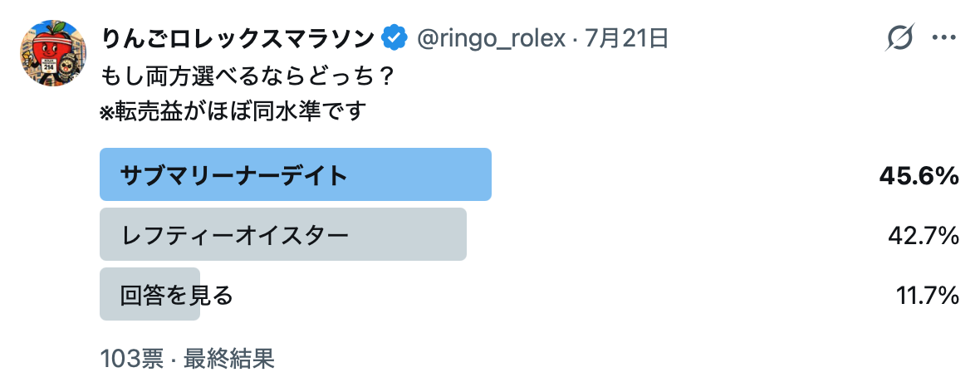This screenshot has width=980, height=387.
Task: Open the Grok slashed-circle icon
Action: (899, 37)
